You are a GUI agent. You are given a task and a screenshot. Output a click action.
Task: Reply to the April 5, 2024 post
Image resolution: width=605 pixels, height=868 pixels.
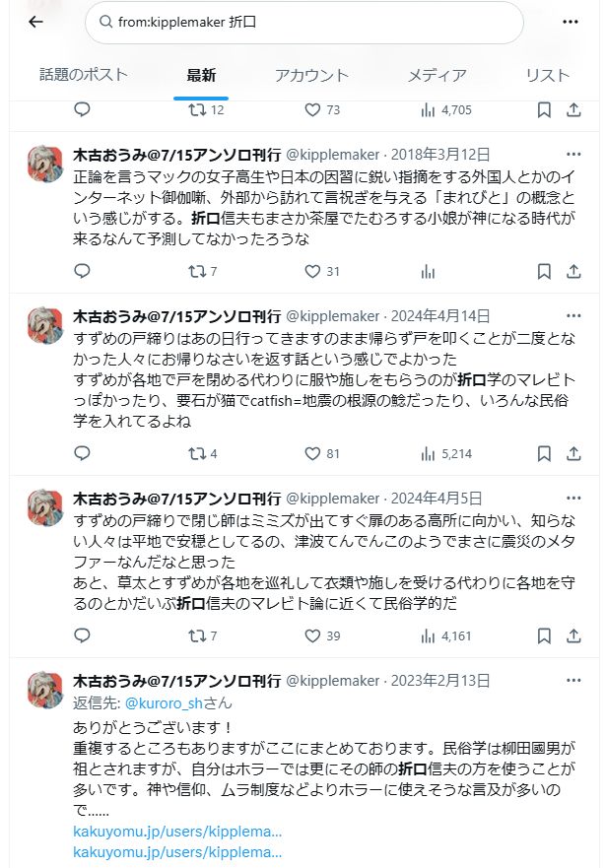point(83,635)
